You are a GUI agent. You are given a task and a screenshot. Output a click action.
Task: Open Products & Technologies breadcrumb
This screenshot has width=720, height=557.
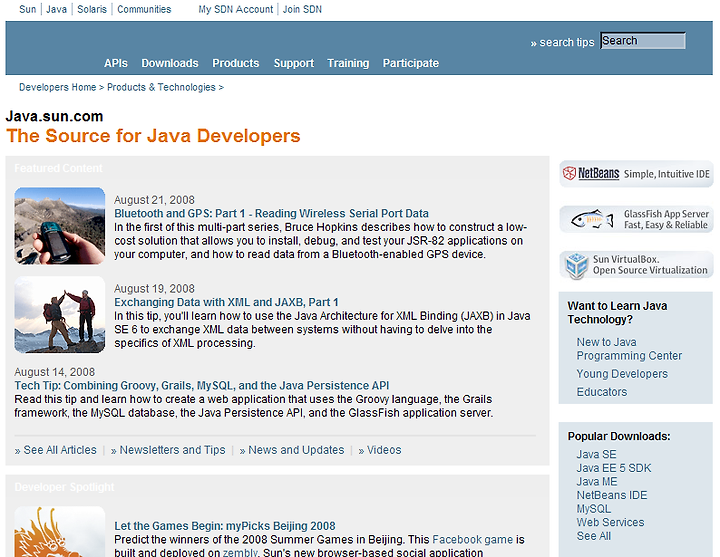click(161, 87)
